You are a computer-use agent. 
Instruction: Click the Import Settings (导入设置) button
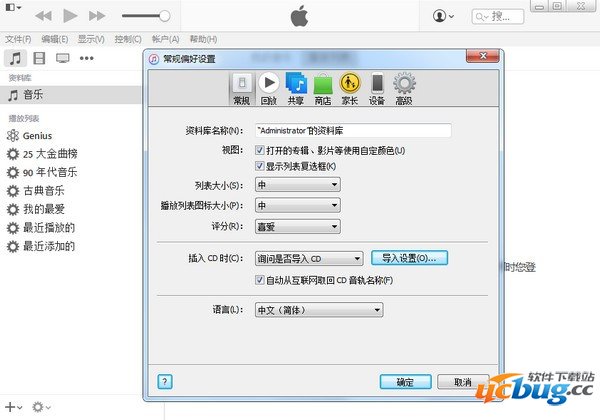click(x=409, y=258)
